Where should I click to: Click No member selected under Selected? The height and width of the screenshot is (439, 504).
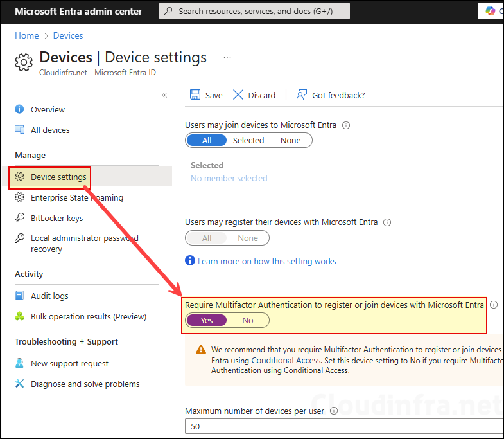tap(229, 178)
